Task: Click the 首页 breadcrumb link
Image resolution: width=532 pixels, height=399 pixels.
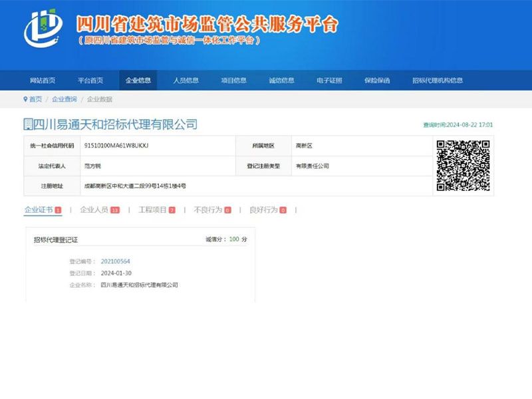Action: (35, 99)
